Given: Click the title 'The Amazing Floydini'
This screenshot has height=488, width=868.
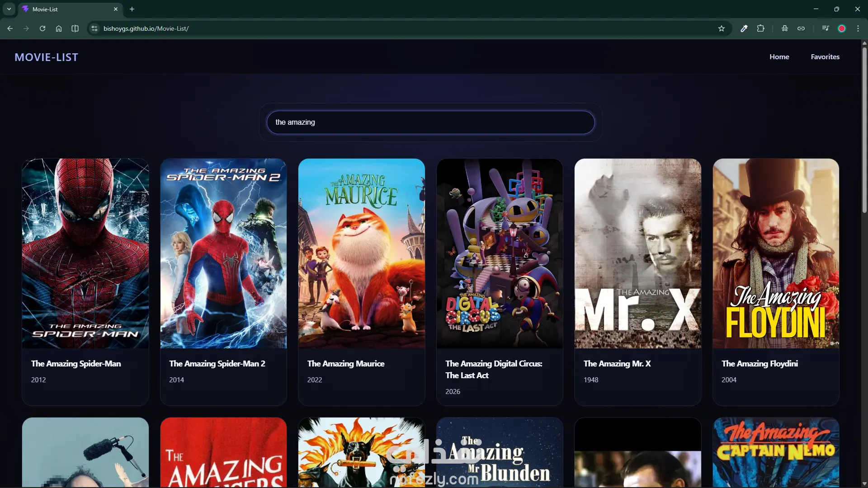Looking at the screenshot, I should tap(759, 364).
